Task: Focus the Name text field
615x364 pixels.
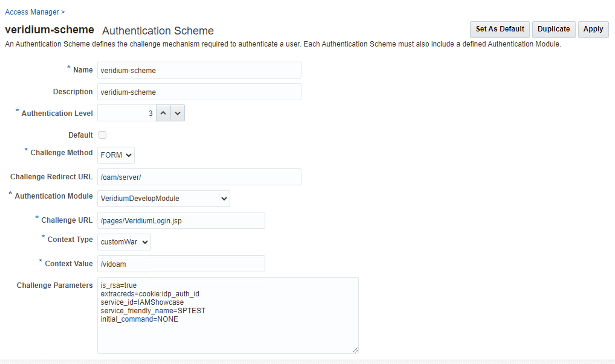Action: pyautogui.click(x=199, y=70)
